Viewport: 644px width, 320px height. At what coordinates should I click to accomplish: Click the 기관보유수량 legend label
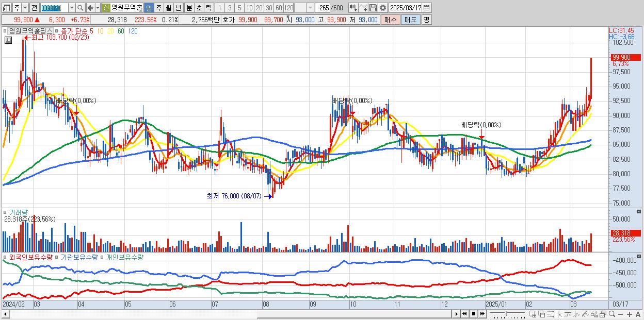(x=79, y=257)
